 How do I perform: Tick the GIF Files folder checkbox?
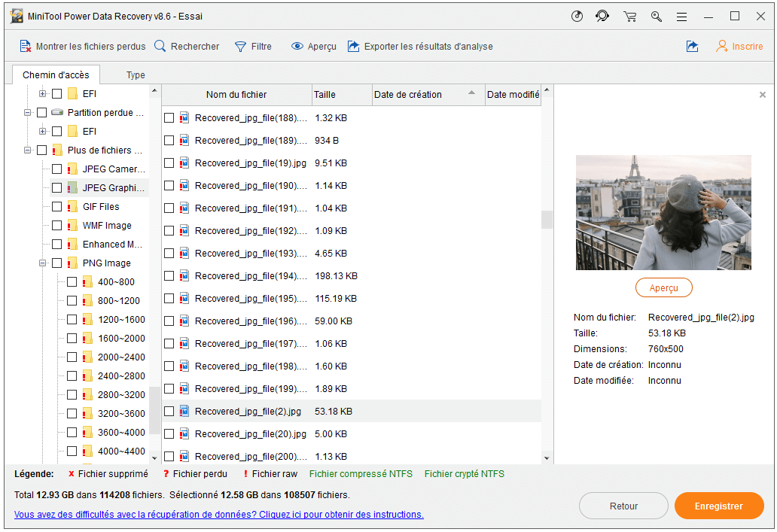[x=56, y=207]
